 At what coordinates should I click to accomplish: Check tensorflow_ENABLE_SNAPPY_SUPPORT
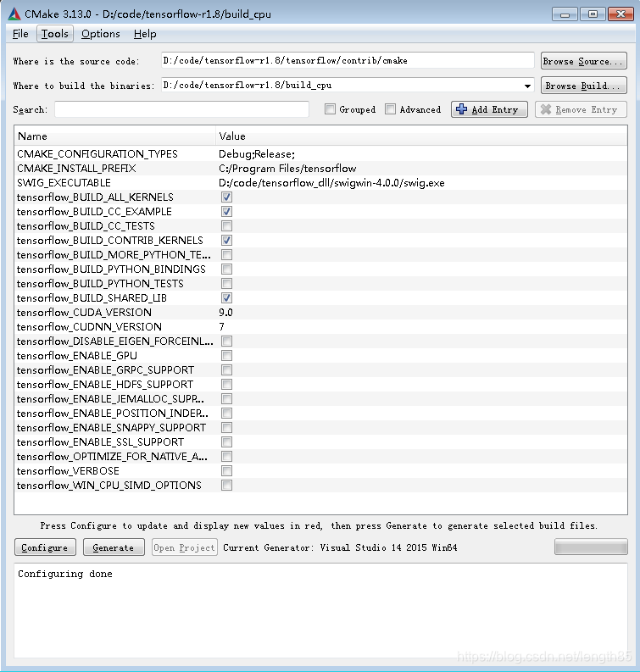pyautogui.click(x=227, y=427)
